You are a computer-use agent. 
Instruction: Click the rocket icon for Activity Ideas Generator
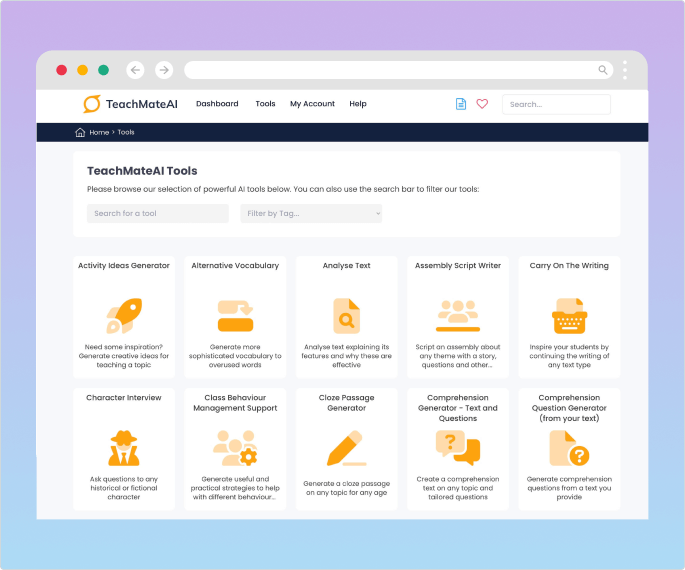(124, 315)
